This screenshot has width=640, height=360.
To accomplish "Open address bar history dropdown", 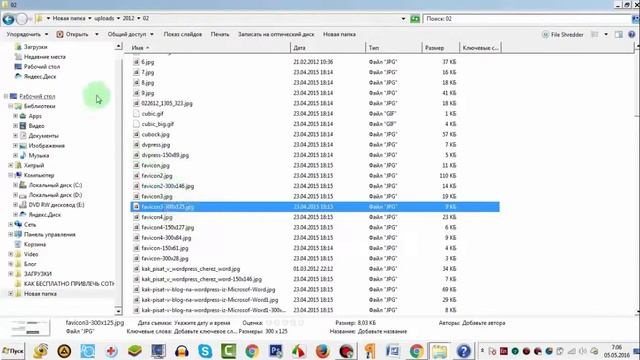I will [x=403, y=19].
